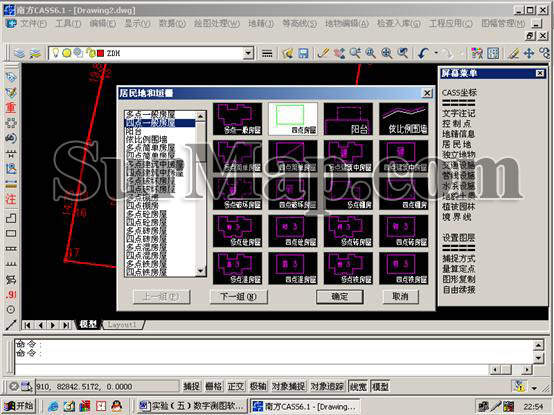Click the open drawing folder icon
Viewport: 554px width, 415px height.
tap(288, 53)
